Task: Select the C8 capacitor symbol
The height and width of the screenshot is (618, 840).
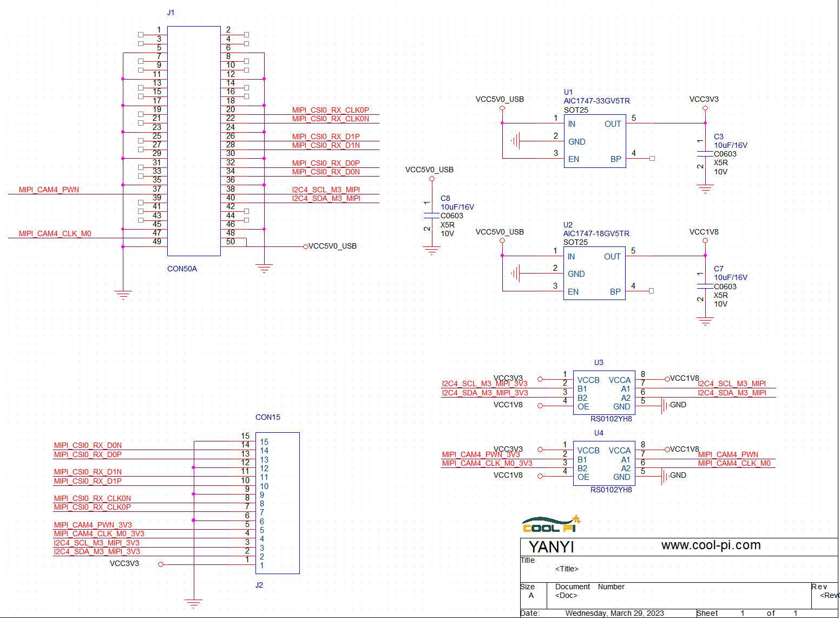Action: tap(431, 216)
